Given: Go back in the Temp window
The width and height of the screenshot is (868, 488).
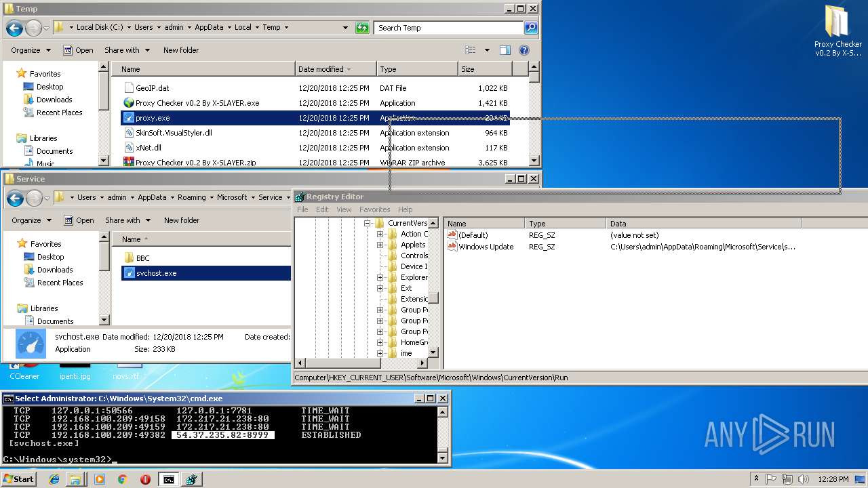Looking at the screenshot, I should pyautogui.click(x=14, y=28).
